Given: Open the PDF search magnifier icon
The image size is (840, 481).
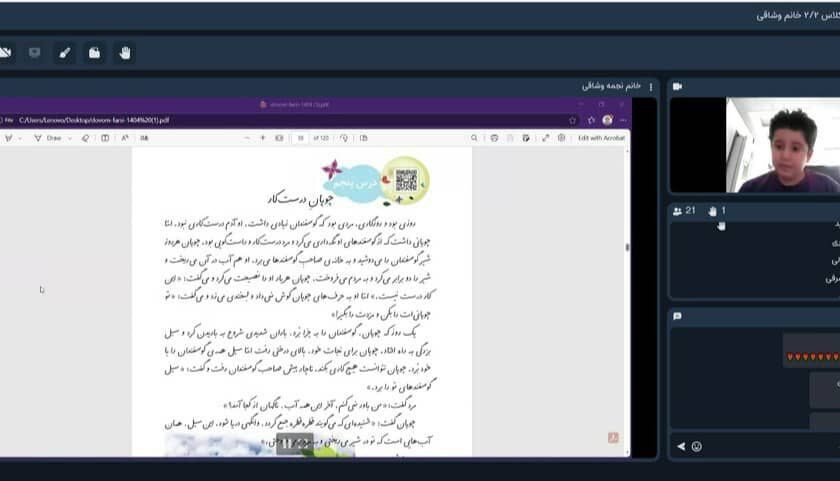Looking at the screenshot, I should pos(474,138).
